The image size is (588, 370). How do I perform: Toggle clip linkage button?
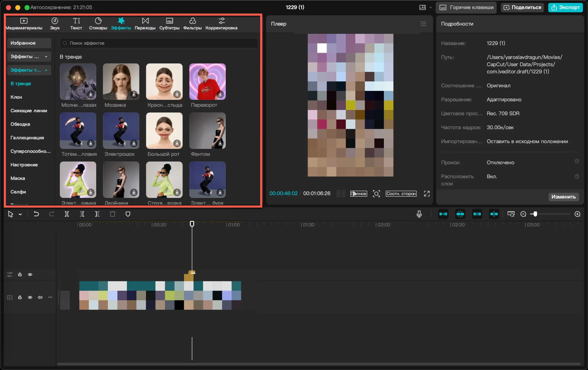[477, 214]
